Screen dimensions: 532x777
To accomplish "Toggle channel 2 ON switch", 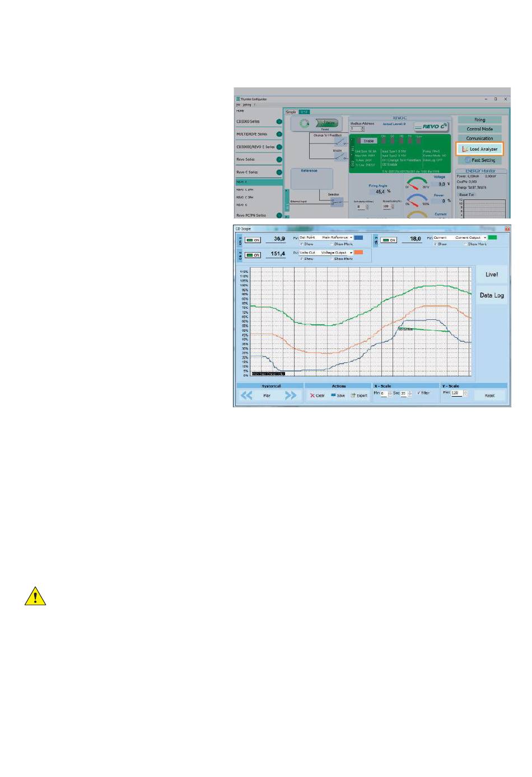I will coord(253,255).
